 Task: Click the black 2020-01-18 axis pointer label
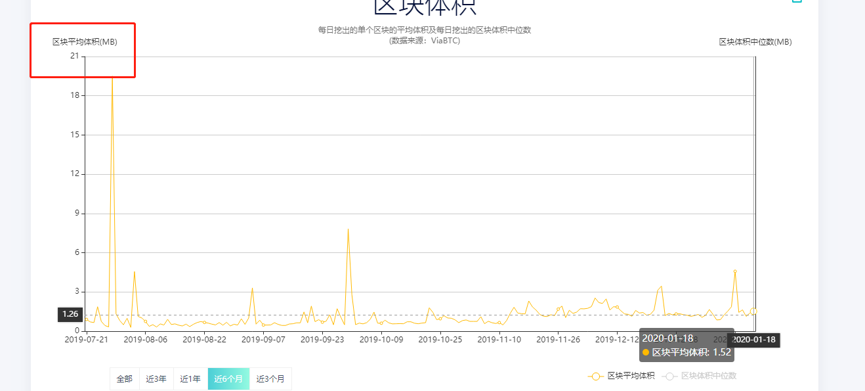click(x=754, y=340)
